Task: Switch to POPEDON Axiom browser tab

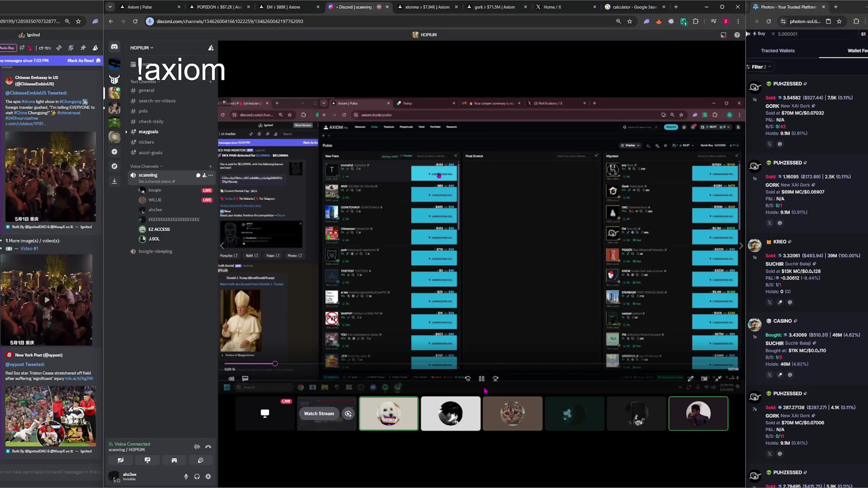Action: 219,7
